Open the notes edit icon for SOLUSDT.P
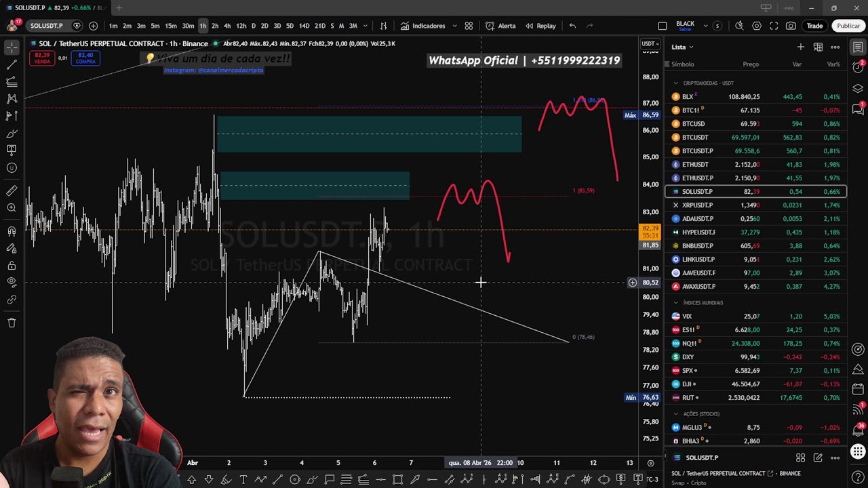 (818, 457)
